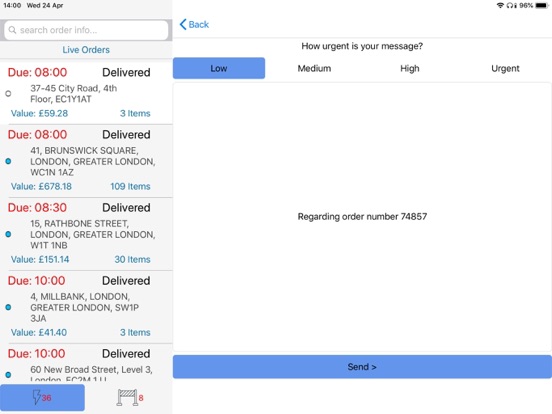Click the Wed 24 Apr date
This screenshot has width=552, height=414.
[45, 5]
